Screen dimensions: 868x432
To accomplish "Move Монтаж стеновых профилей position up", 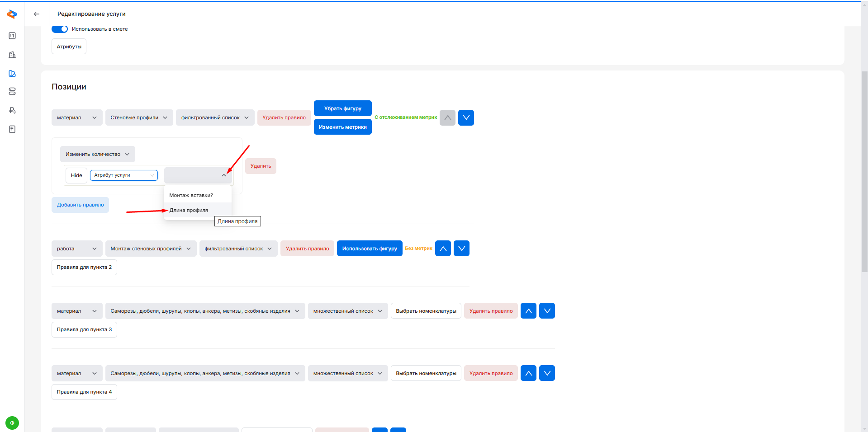I will click(443, 249).
